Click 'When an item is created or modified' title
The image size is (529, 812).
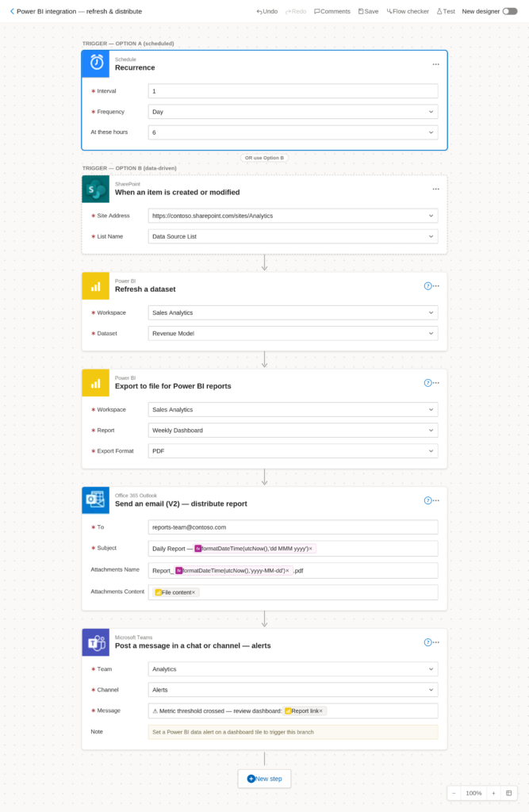(177, 192)
